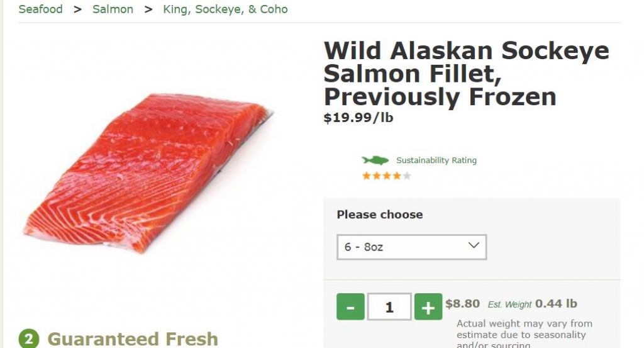This screenshot has height=348, width=644.
Task: Click the numbered 2 circle badge
Action: [x=29, y=339]
